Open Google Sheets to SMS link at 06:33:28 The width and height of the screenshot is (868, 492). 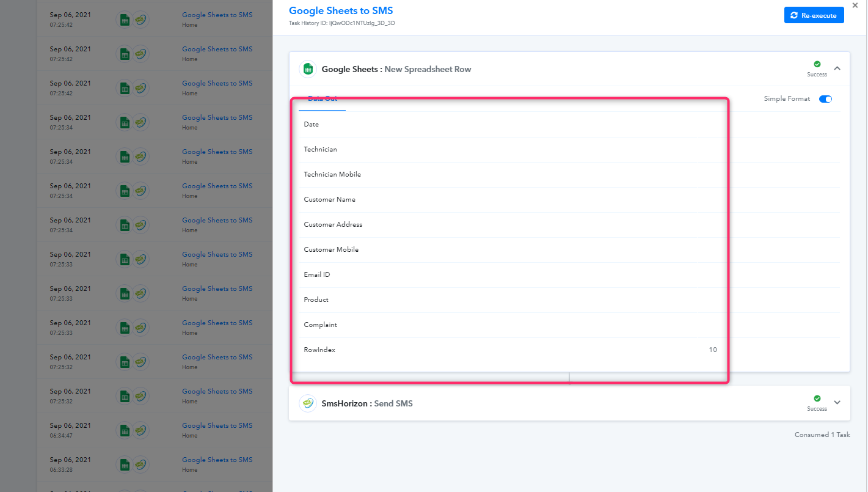217,460
